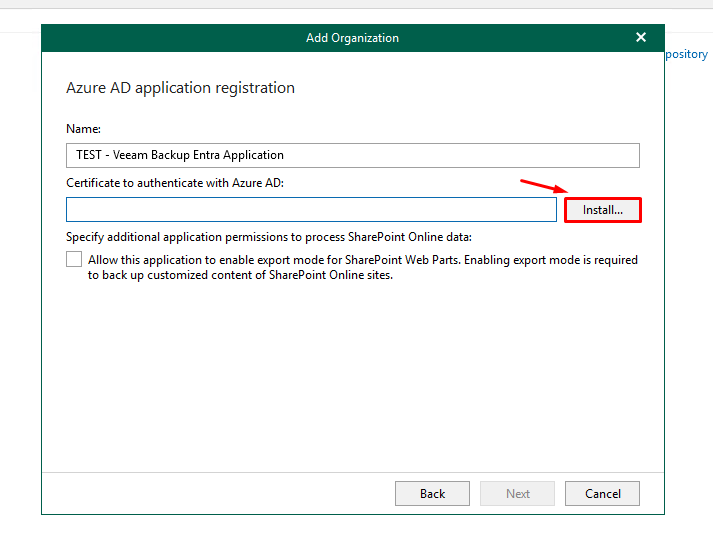Click the "Certificate to authenticate with Azure AD" label
713x540 pixels.
tap(175, 183)
